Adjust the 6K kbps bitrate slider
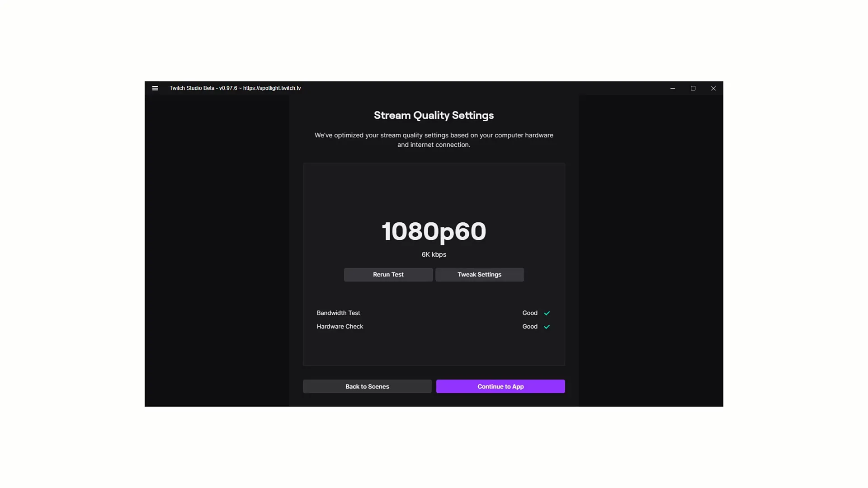 [434, 254]
